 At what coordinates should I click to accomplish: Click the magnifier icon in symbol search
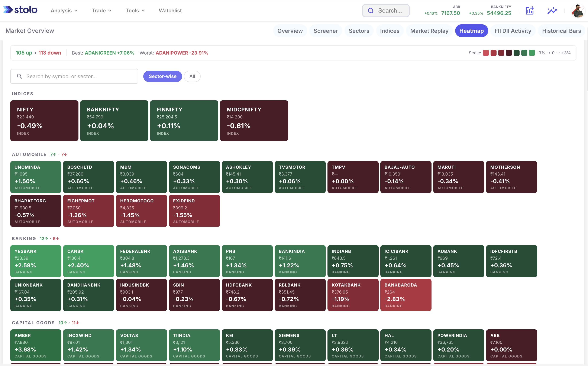(20, 76)
